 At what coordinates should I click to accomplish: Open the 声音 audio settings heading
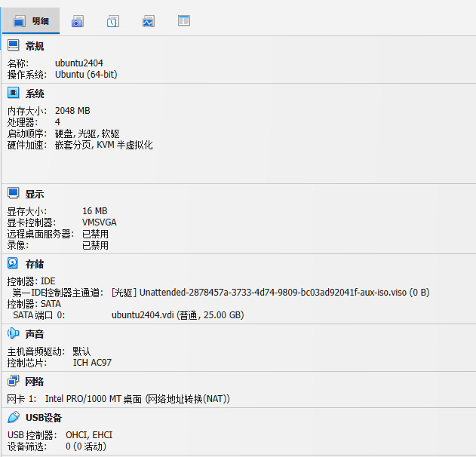point(35,334)
